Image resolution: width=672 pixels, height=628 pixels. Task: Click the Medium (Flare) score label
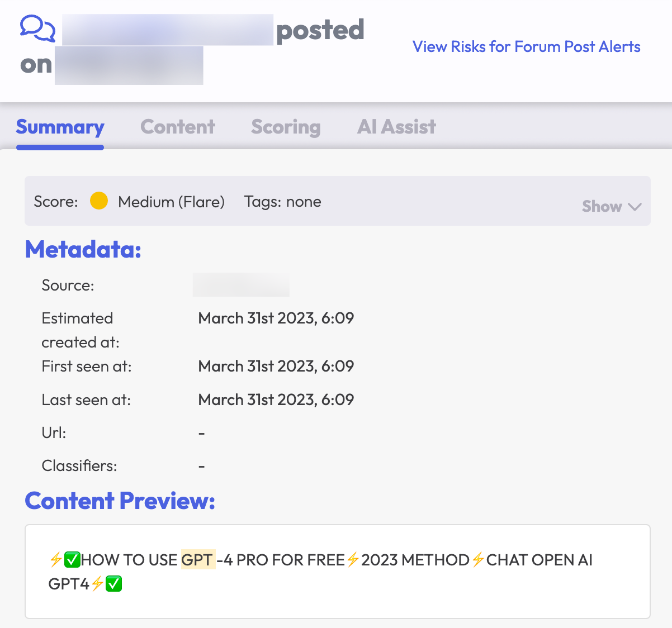pyautogui.click(x=171, y=202)
